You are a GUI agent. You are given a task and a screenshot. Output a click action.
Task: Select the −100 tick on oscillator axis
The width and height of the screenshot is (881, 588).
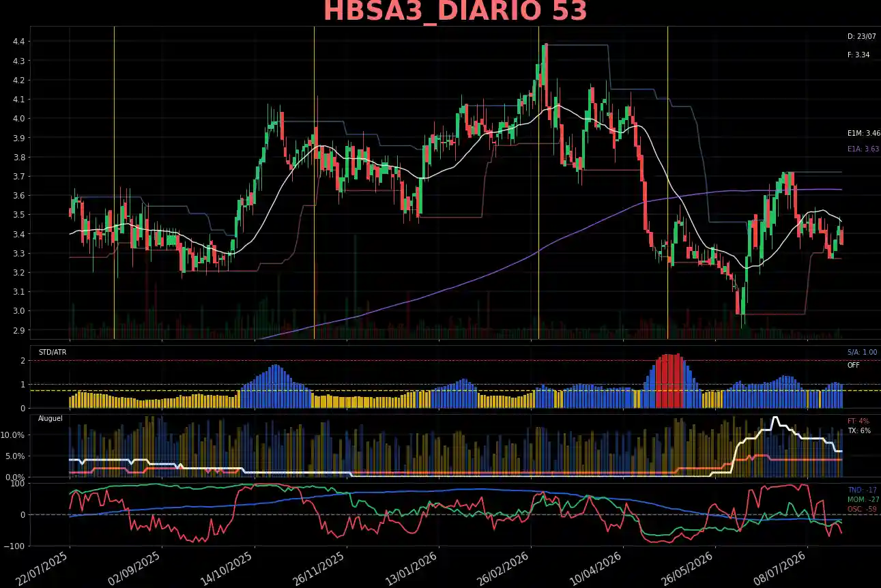pos(15,546)
